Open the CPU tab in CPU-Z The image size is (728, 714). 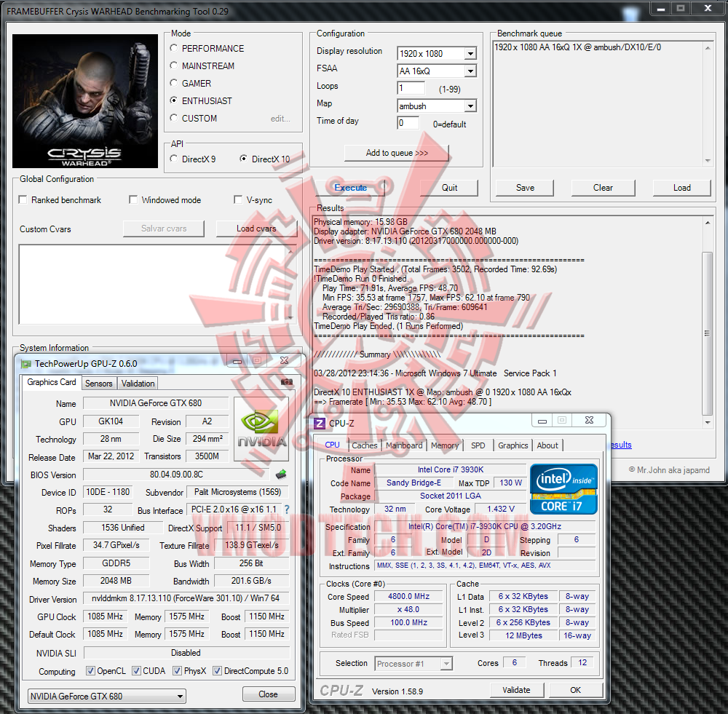tap(332, 445)
